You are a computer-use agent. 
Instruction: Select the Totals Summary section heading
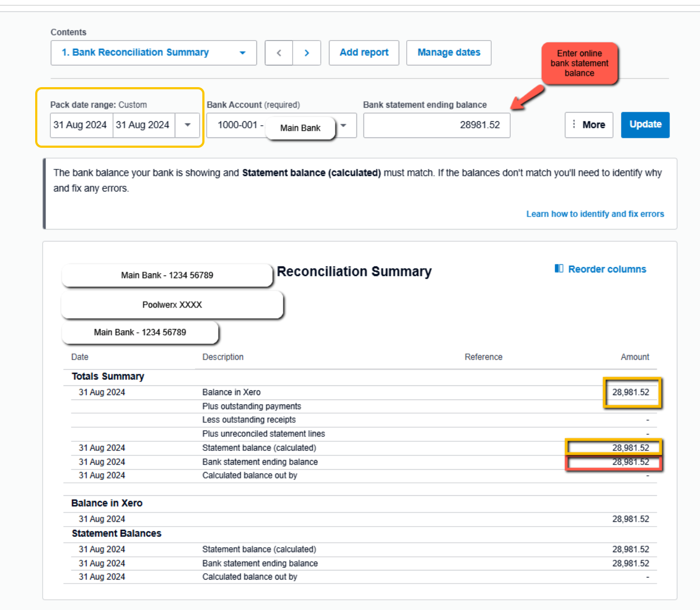(x=108, y=376)
